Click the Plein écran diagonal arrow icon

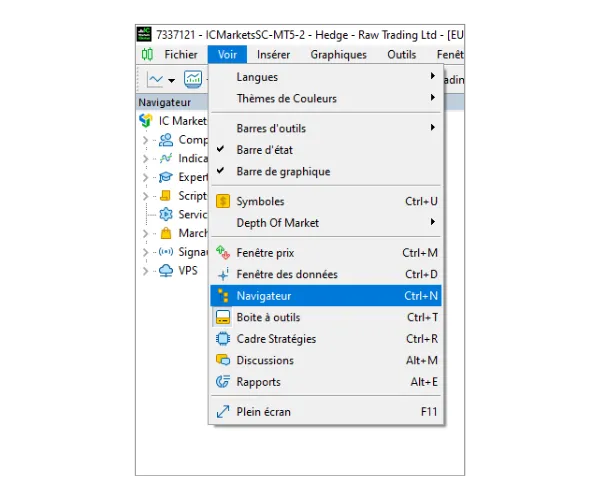coord(223,412)
